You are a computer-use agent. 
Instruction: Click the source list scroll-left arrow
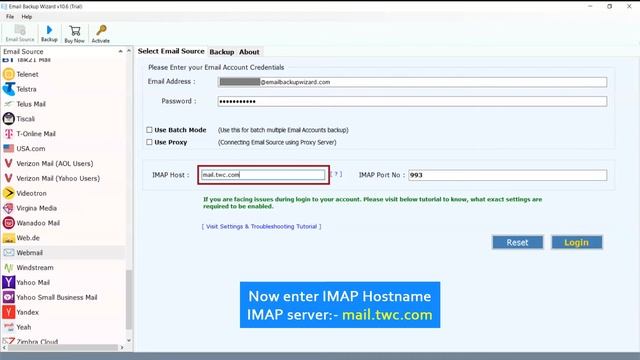pyautogui.click(x=4, y=348)
